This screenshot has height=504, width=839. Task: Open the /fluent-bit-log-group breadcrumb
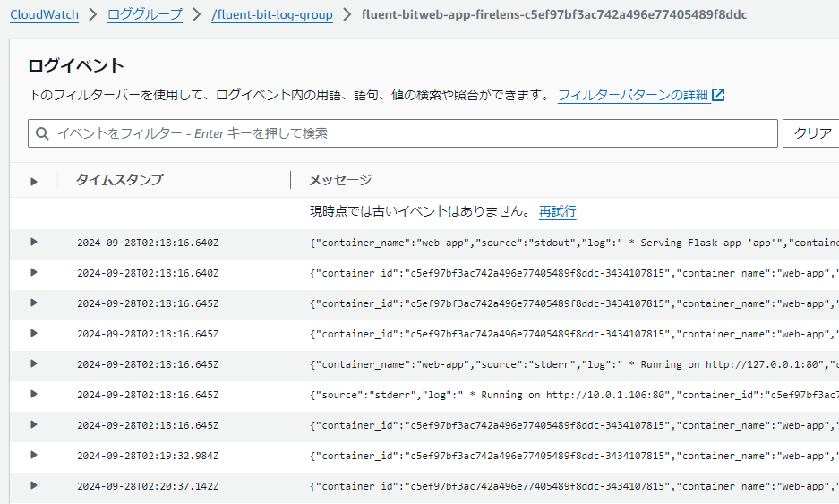point(272,14)
